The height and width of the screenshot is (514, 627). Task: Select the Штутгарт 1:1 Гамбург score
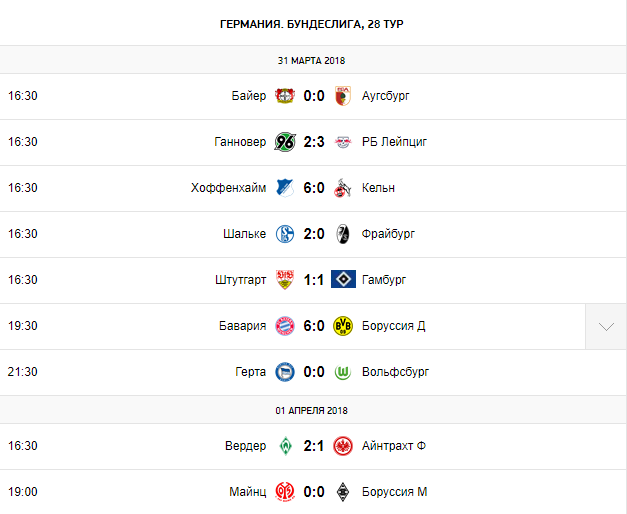click(314, 280)
